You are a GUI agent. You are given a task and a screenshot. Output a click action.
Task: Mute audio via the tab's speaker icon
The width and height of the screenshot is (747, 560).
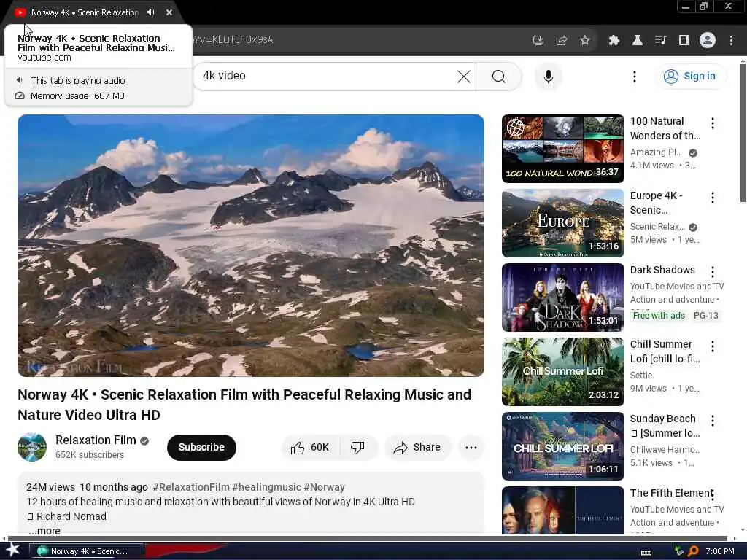(150, 12)
